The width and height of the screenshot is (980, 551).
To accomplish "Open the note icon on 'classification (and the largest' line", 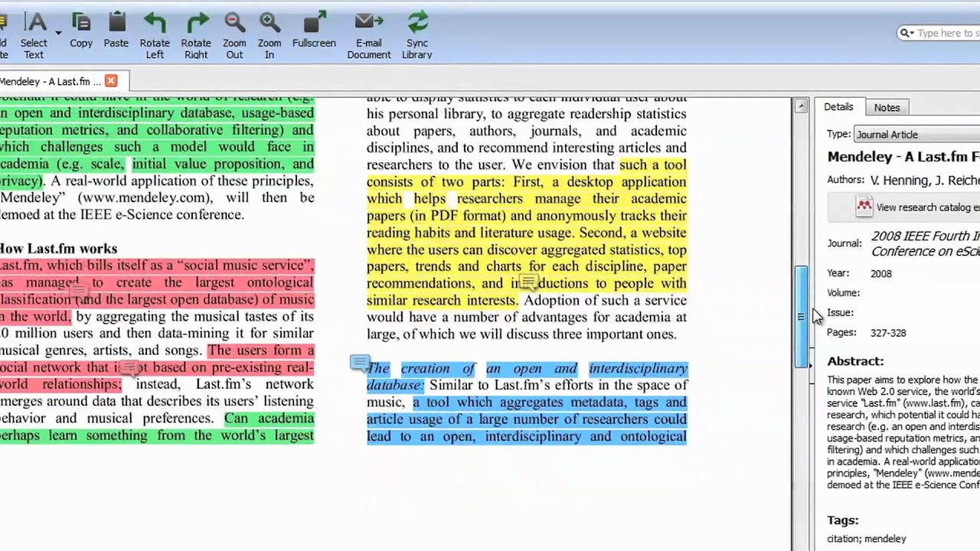I will [77, 289].
